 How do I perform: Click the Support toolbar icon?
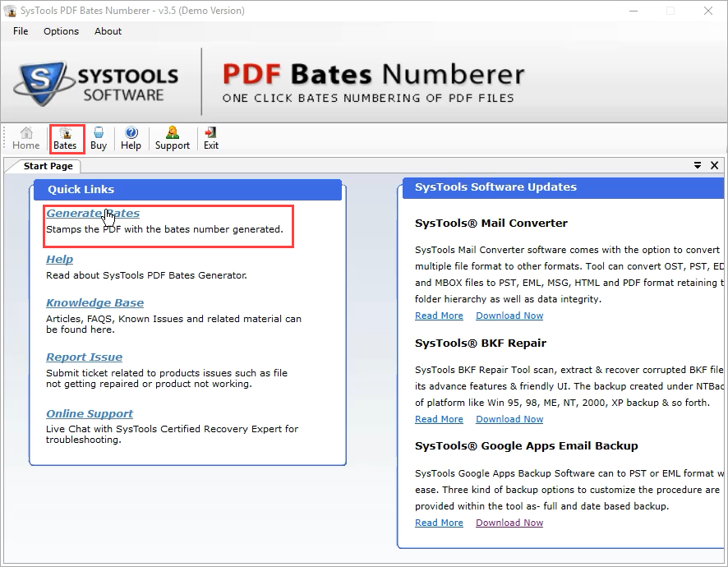tap(173, 138)
